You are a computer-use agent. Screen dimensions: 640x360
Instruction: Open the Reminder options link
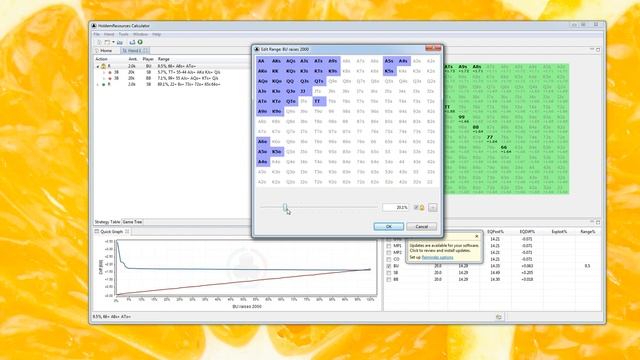[x=437, y=258]
